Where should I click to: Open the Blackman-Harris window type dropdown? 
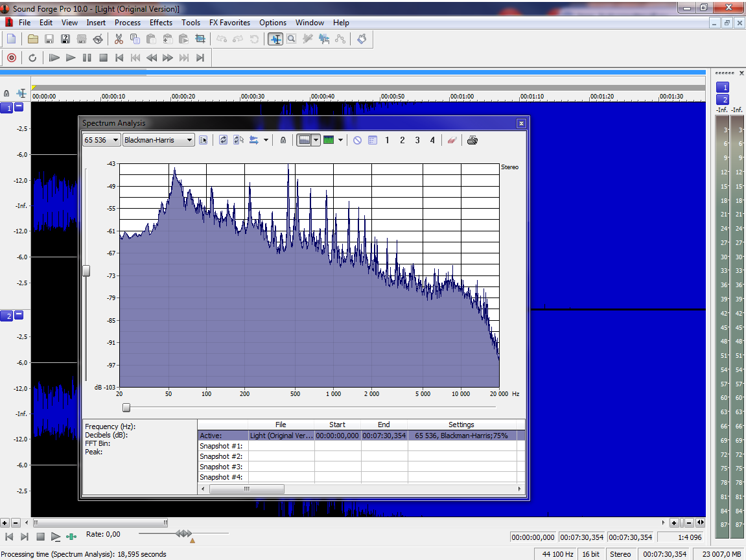click(158, 140)
